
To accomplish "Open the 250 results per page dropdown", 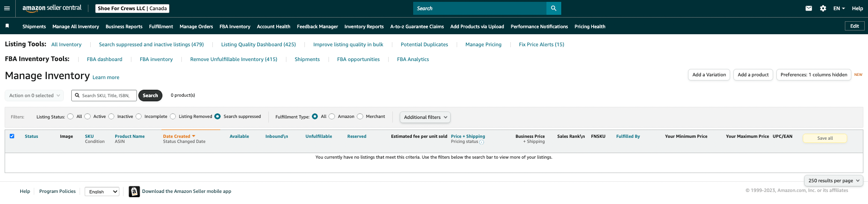I will point(834,181).
